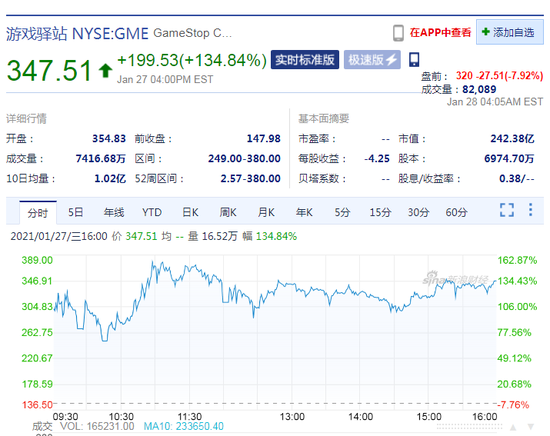The height and width of the screenshot is (436, 550).
Task: Click the VOL: 165231.00 indicator label
Action: 97,427
